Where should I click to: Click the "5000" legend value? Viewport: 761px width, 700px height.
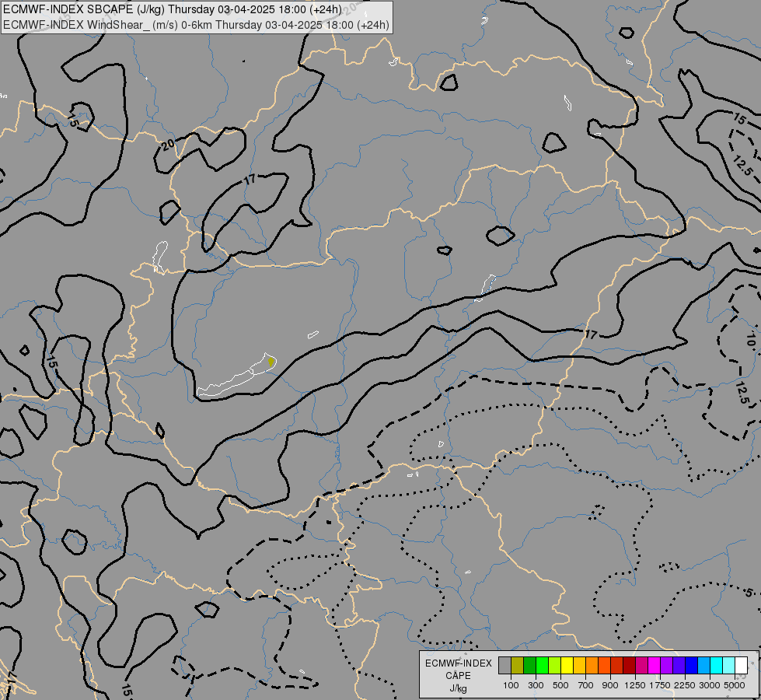[734, 685]
